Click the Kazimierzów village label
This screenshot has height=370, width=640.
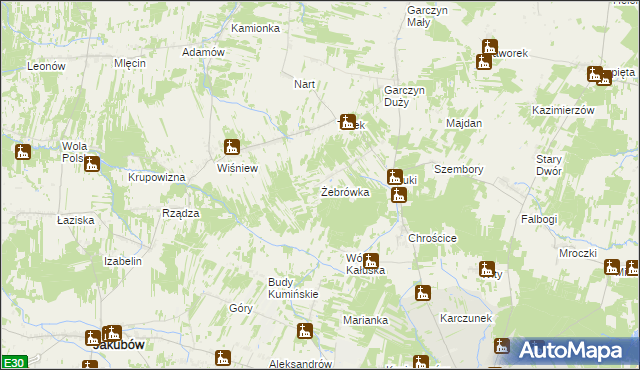[563, 110]
